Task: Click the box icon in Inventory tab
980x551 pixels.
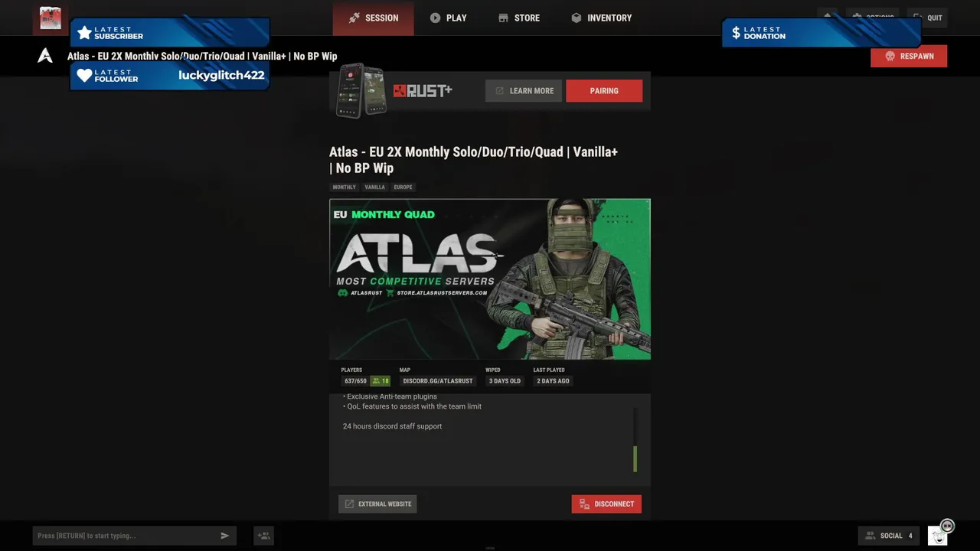Action: (x=577, y=18)
